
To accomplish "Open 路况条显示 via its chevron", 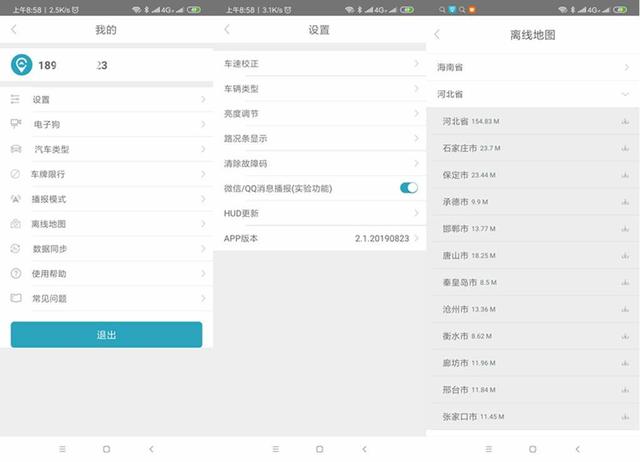I will click(416, 138).
